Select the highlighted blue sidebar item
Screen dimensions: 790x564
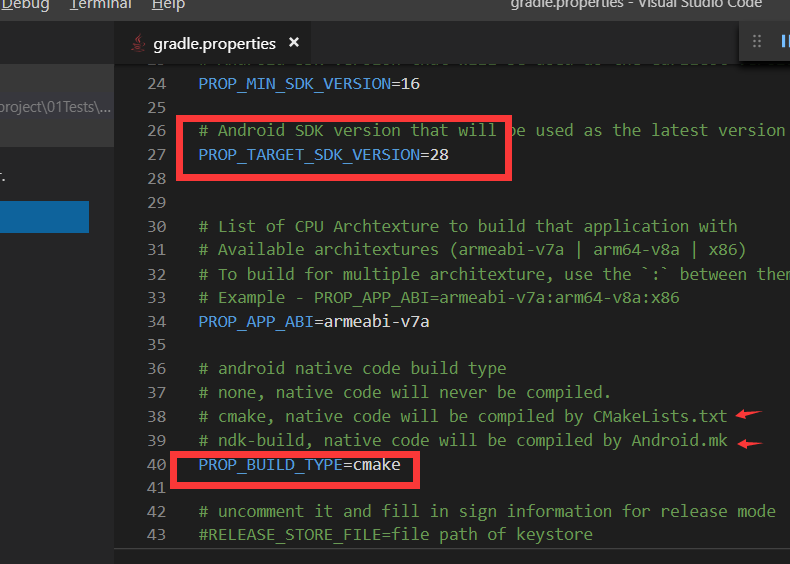[44, 217]
